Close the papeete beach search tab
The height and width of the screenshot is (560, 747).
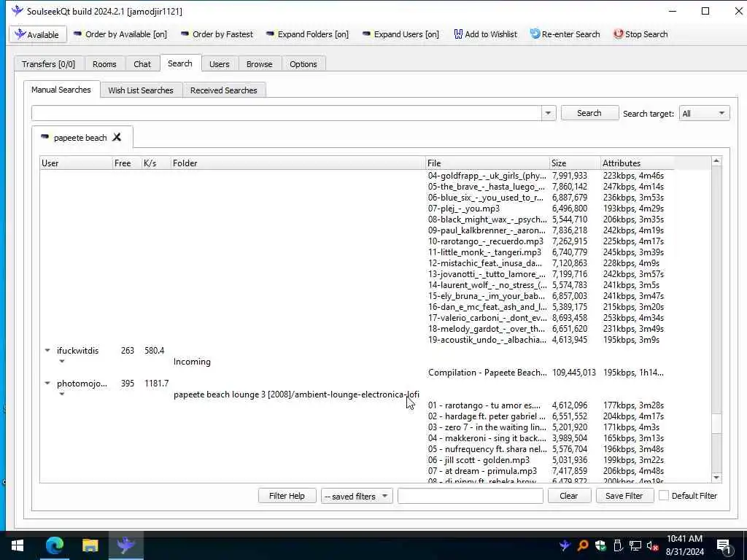click(117, 138)
